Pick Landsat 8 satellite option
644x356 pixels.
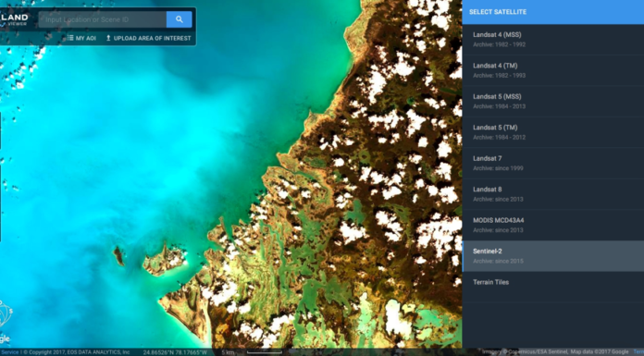click(552, 194)
